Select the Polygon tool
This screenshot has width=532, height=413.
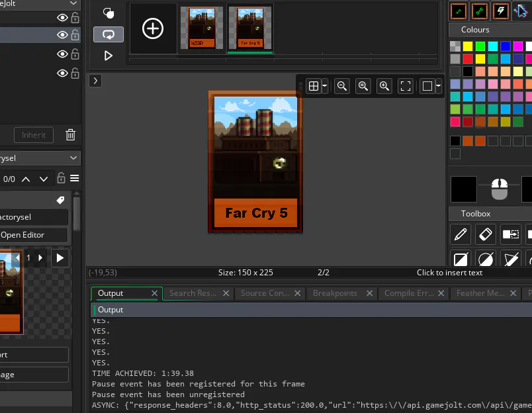click(x=511, y=259)
